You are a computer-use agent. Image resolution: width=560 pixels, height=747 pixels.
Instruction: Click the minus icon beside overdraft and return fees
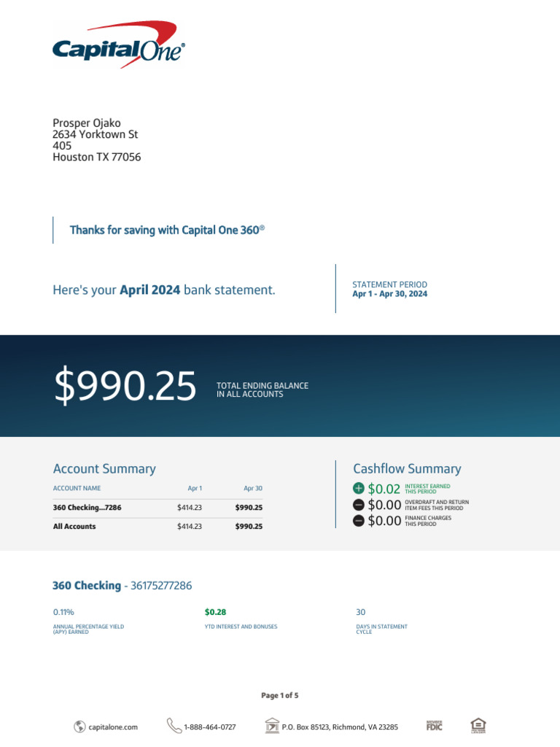(358, 505)
